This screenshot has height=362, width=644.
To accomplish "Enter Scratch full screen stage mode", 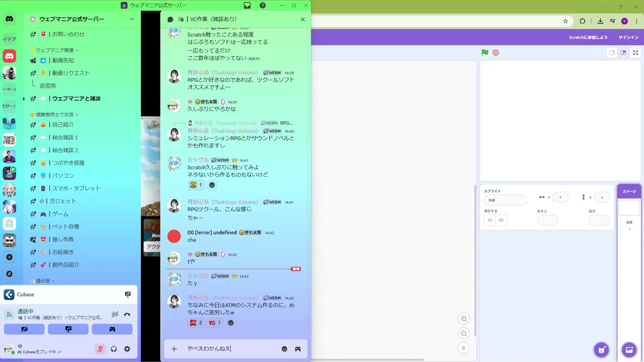I will tap(635, 53).
